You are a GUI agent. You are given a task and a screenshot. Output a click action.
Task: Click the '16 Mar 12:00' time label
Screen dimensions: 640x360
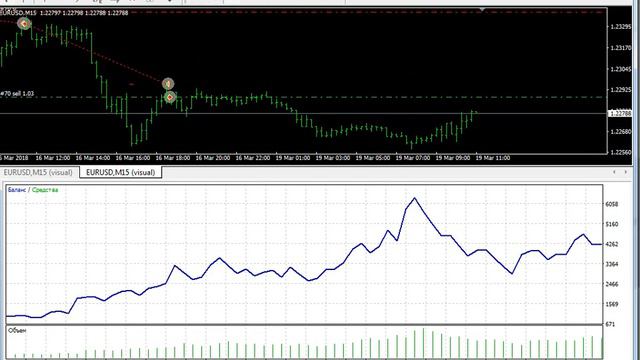(53, 158)
